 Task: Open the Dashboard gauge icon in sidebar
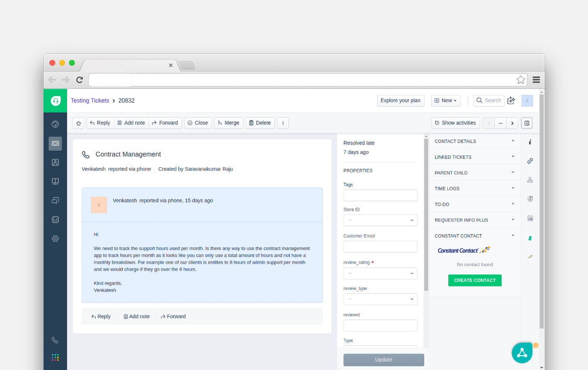tap(55, 124)
